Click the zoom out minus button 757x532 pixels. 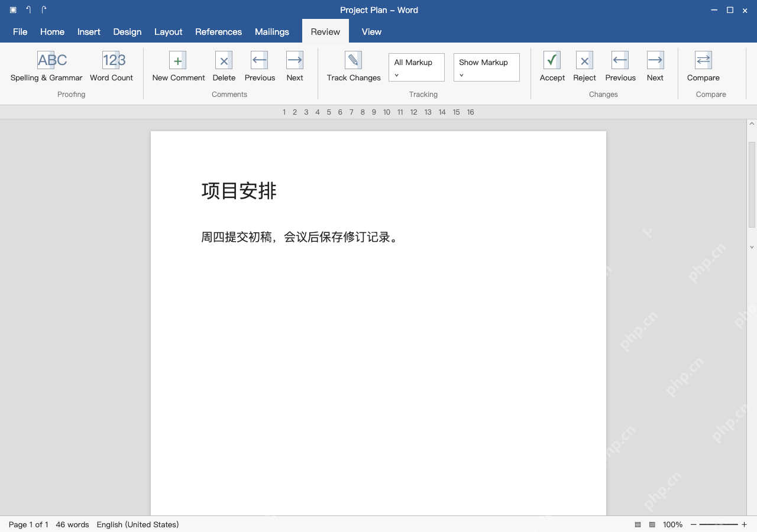(x=694, y=524)
